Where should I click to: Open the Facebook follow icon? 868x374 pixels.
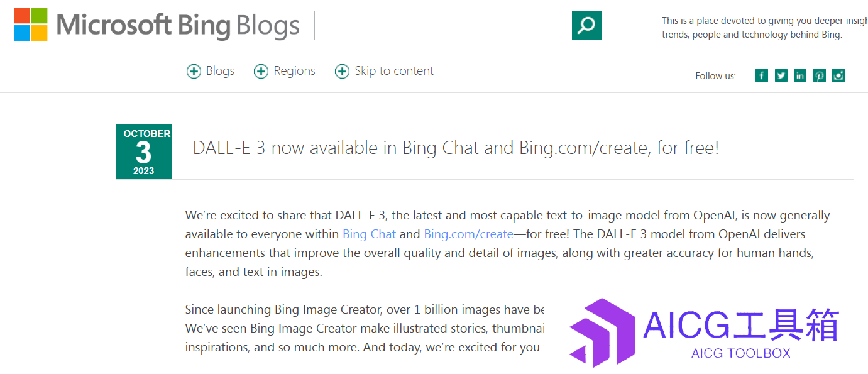pos(762,75)
